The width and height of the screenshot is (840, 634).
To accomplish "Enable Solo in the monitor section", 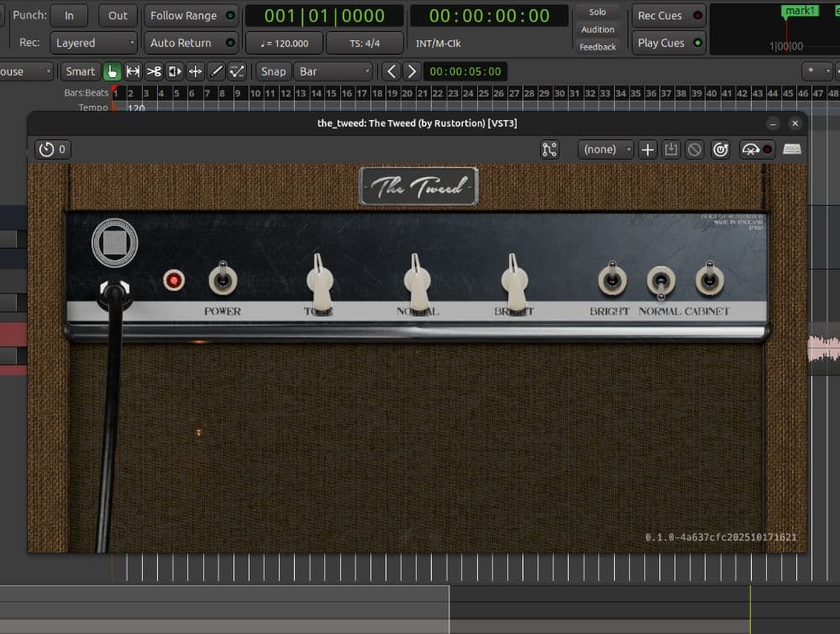I will 598,12.
